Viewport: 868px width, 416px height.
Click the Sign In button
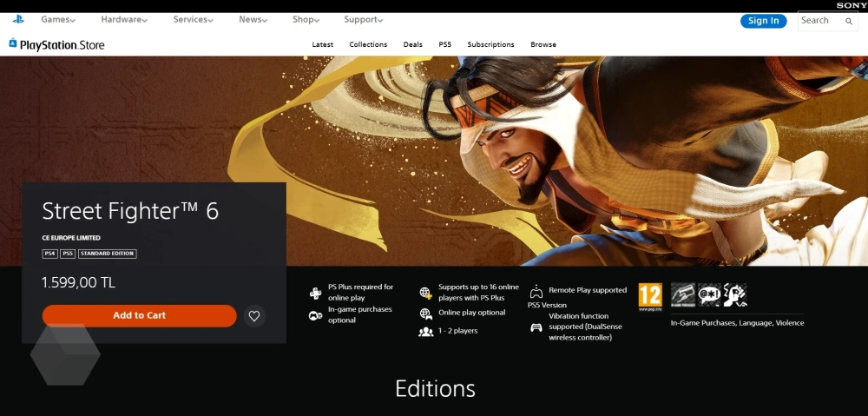(763, 21)
